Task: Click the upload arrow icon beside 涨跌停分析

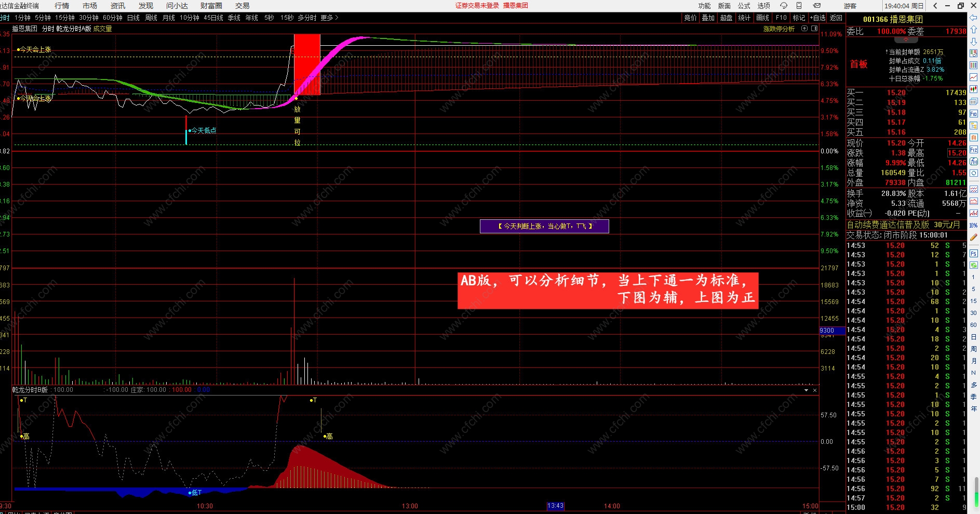Action: [804, 29]
